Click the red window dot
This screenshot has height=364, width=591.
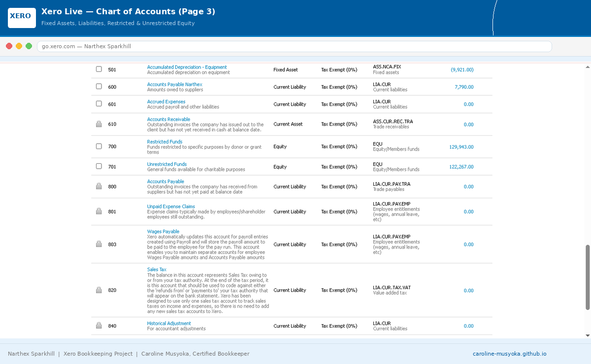9,46
